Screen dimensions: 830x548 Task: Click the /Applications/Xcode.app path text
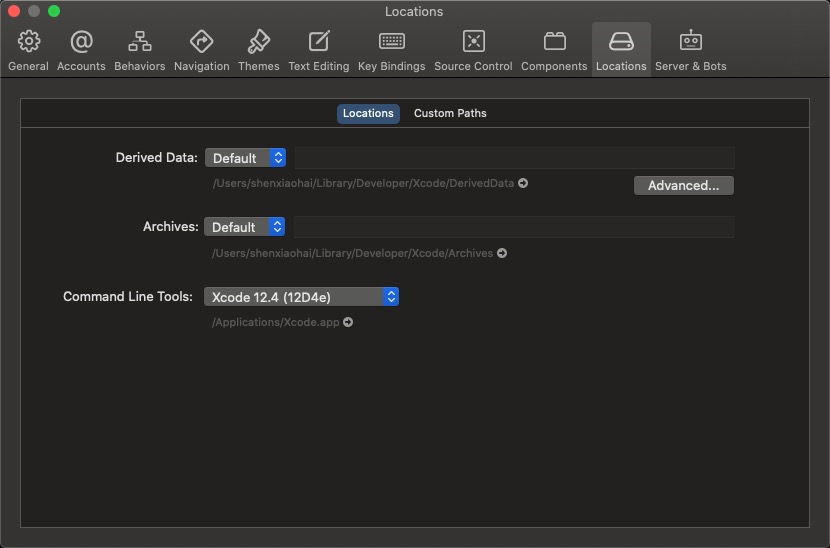click(275, 322)
